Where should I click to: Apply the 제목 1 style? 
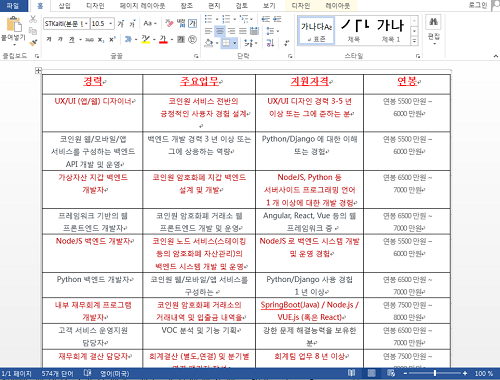pyautogui.click(x=390, y=31)
